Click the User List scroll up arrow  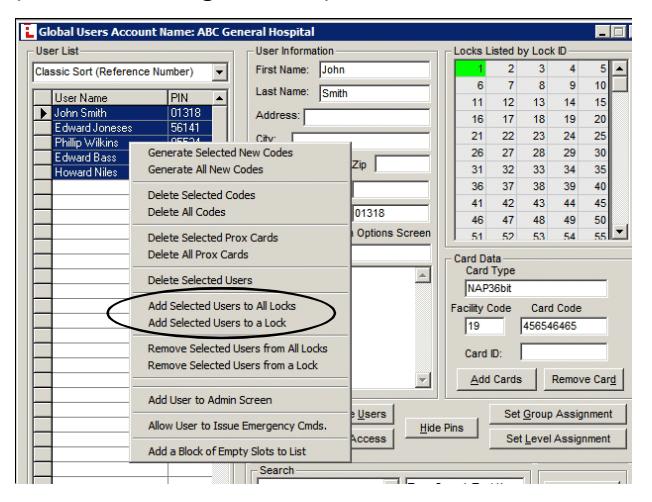click(220, 98)
